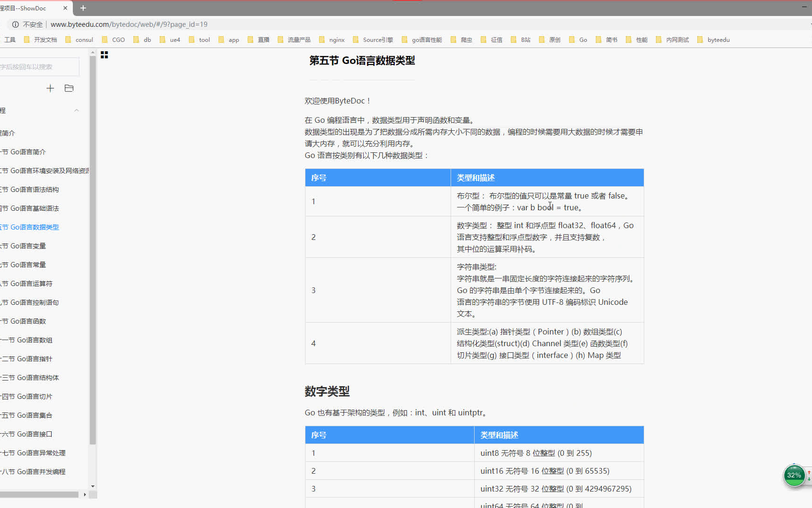Open 第一节 Go语言简介 chapter
812x508 pixels.
tap(24, 151)
